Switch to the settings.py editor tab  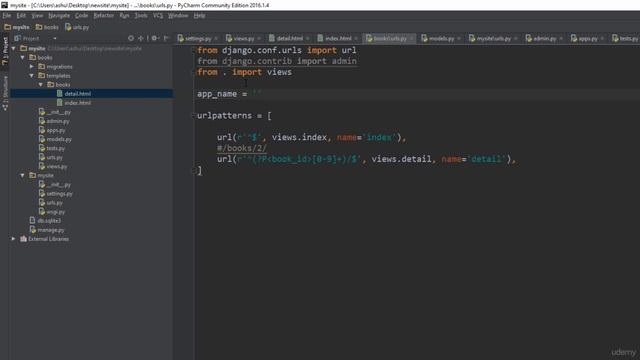[198, 38]
